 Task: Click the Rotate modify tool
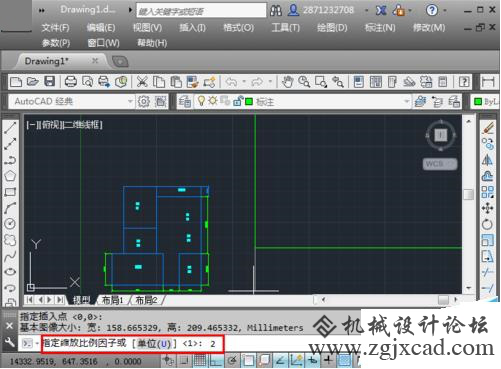click(488, 224)
